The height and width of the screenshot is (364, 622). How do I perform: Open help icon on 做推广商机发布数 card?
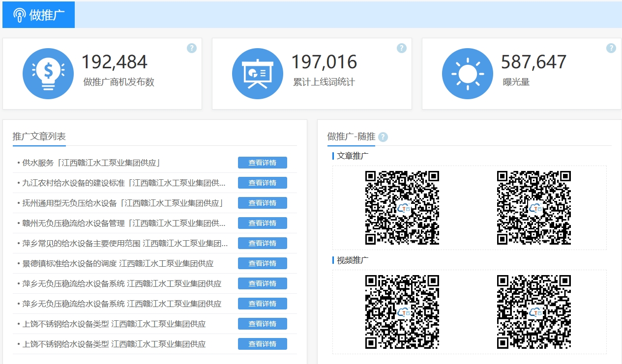coord(192,48)
